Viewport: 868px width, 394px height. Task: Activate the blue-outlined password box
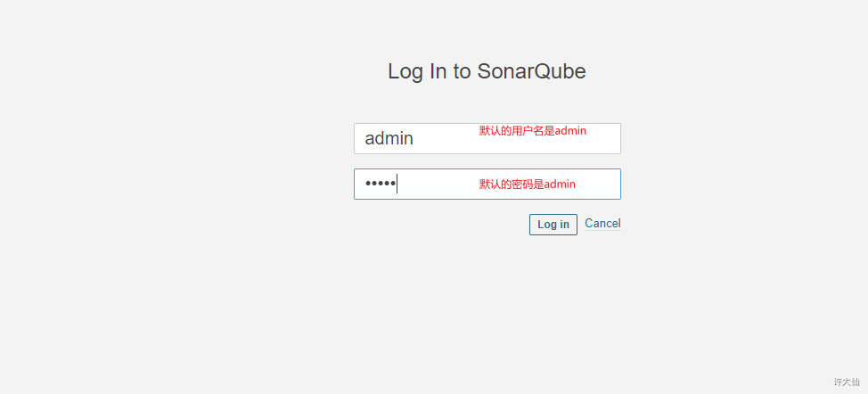[487, 184]
